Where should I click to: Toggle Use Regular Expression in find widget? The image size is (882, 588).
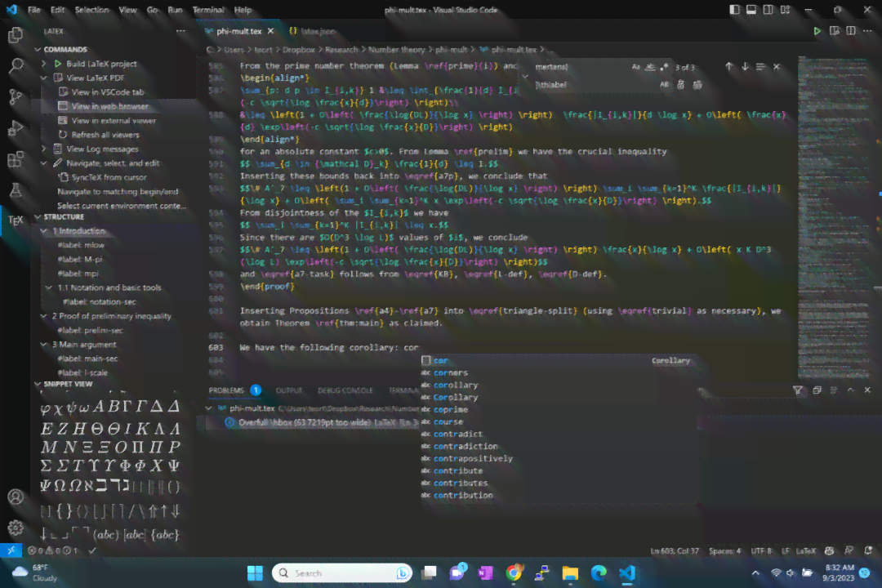664,67
